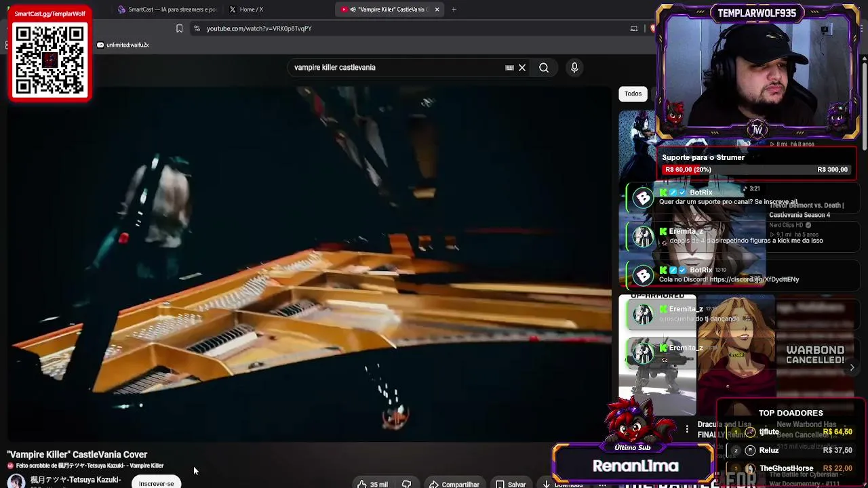Open a new browser tab
Viewport: 868px width, 488px height.
[454, 9]
